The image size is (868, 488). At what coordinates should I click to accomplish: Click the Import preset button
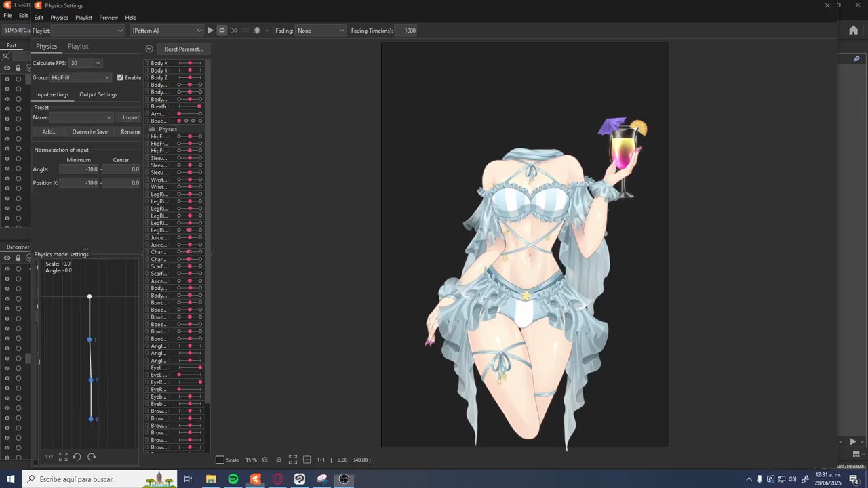[129, 117]
